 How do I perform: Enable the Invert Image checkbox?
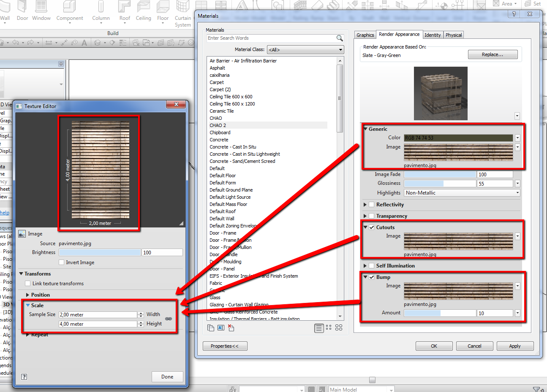point(62,262)
